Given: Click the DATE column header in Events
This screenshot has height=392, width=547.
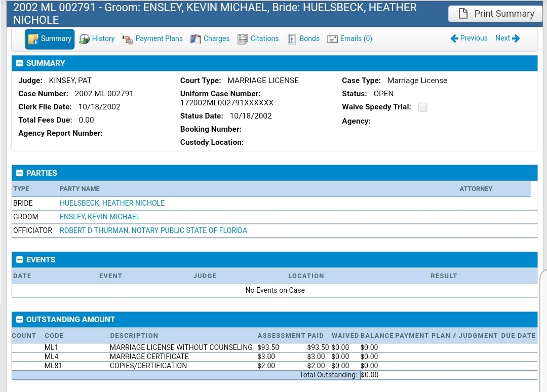Looking at the screenshot, I should pyautogui.click(x=22, y=276).
